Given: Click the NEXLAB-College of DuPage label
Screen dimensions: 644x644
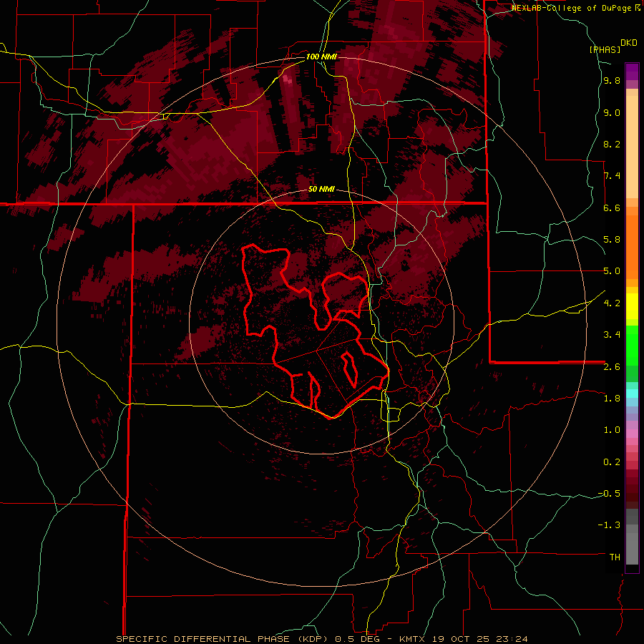Looking at the screenshot, I should 572,8.
